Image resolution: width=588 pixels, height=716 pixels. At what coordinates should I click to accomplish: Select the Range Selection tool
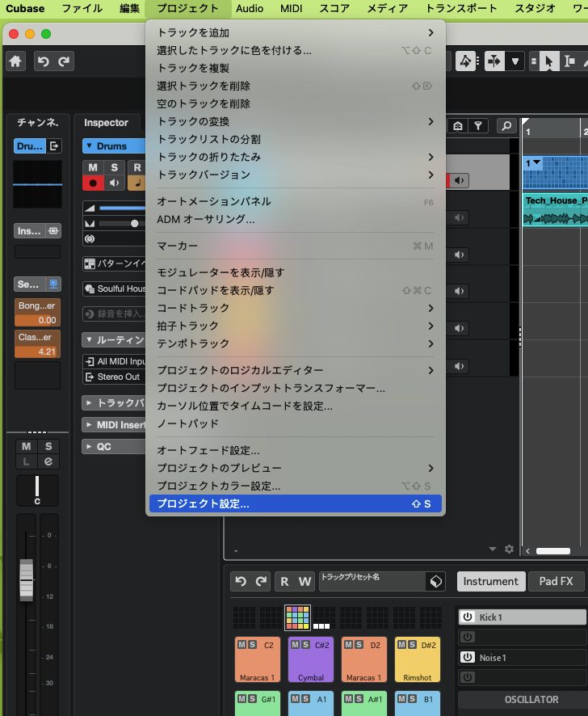pyautogui.click(x=570, y=61)
